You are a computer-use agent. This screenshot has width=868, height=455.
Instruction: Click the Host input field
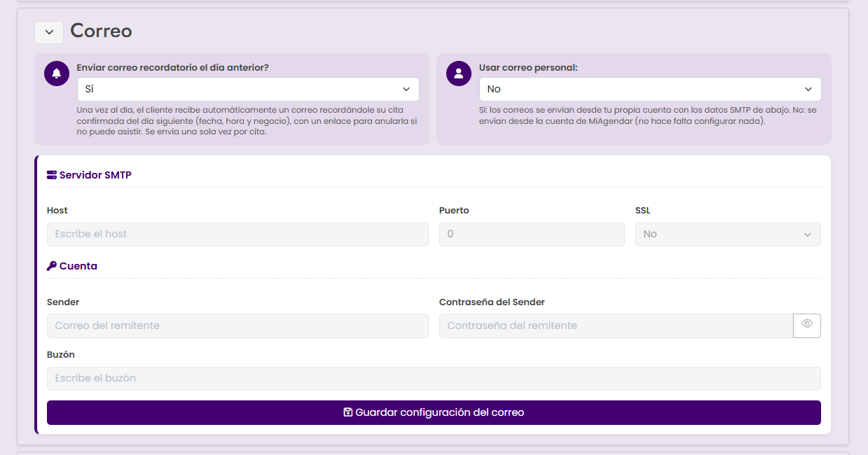pyautogui.click(x=237, y=234)
